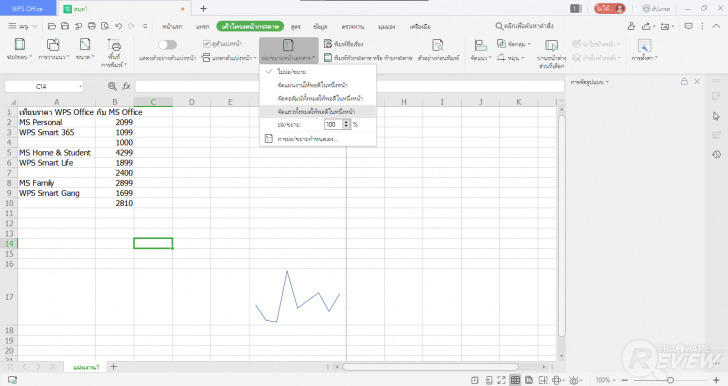Screen dimensions: 728x386
Task: Open the Formulas ribbon tab
Action: click(x=296, y=26)
